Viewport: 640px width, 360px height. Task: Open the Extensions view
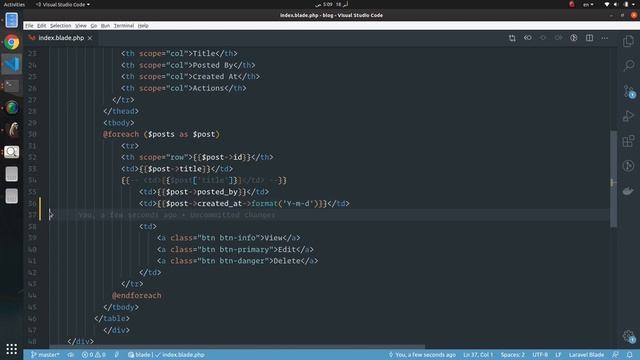[629, 141]
